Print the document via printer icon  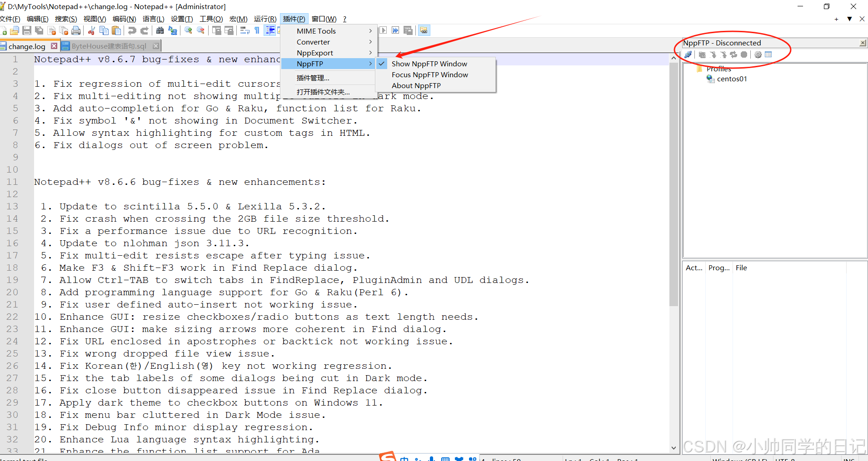click(76, 30)
